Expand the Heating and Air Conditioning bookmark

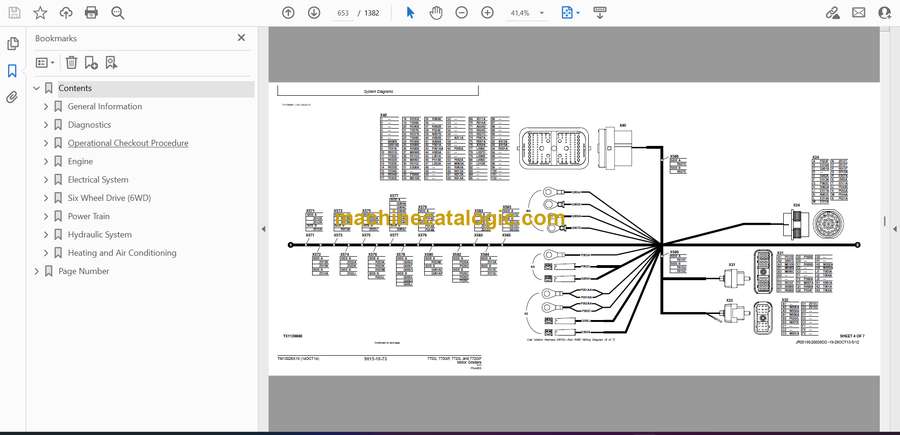click(46, 253)
